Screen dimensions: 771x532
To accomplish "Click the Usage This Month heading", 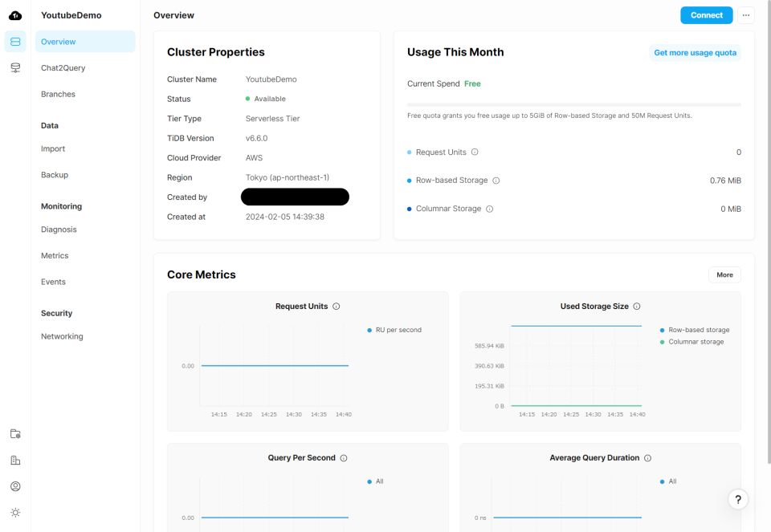I will [x=455, y=52].
